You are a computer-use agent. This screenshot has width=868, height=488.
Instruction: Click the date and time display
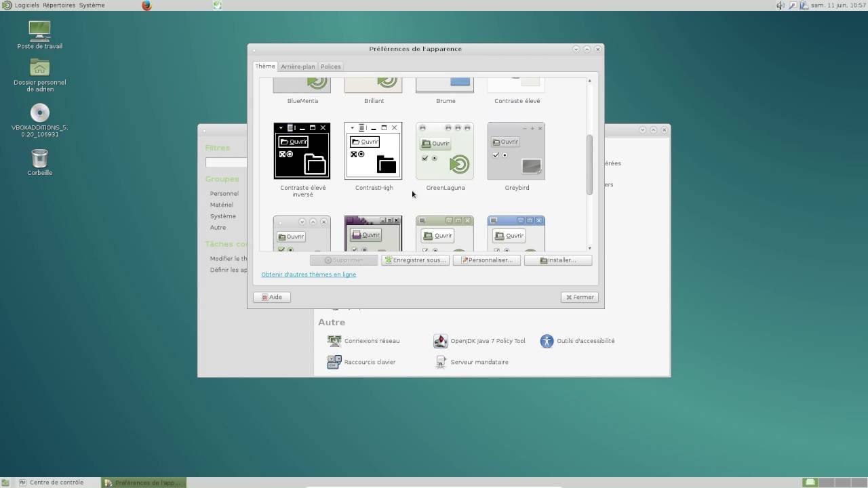[x=838, y=5]
